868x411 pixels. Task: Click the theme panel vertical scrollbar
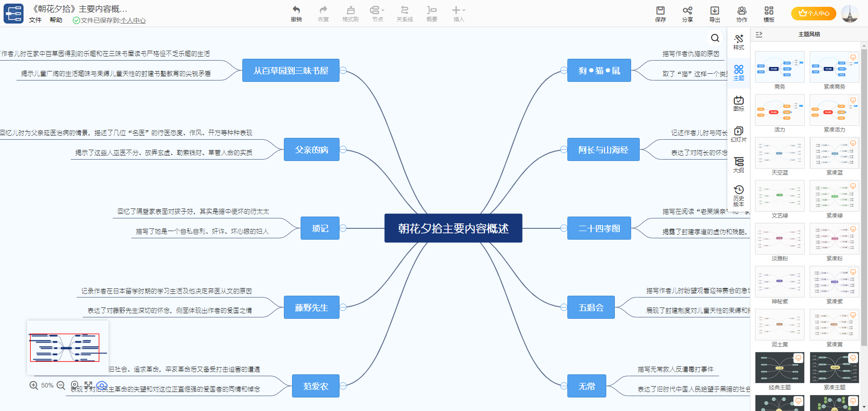click(864, 197)
